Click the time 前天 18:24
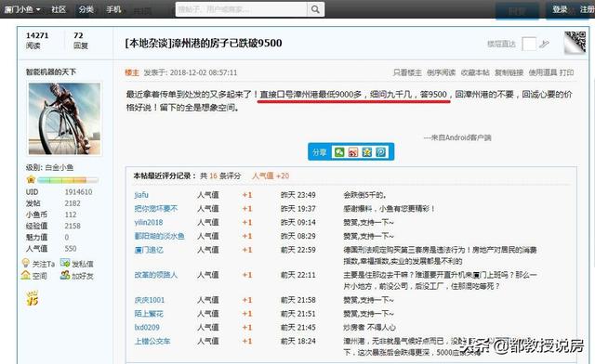Viewport: 595px width, 364px height. click(x=297, y=341)
